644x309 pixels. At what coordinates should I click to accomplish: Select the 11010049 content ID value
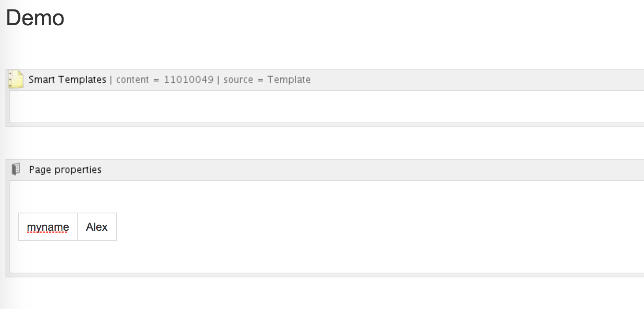tap(189, 80)
